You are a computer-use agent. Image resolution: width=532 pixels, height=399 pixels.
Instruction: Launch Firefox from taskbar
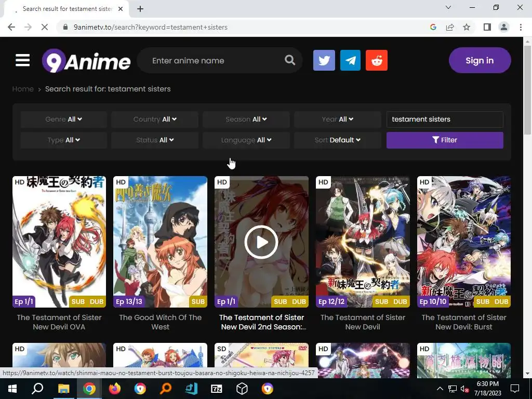click(115, 389)
